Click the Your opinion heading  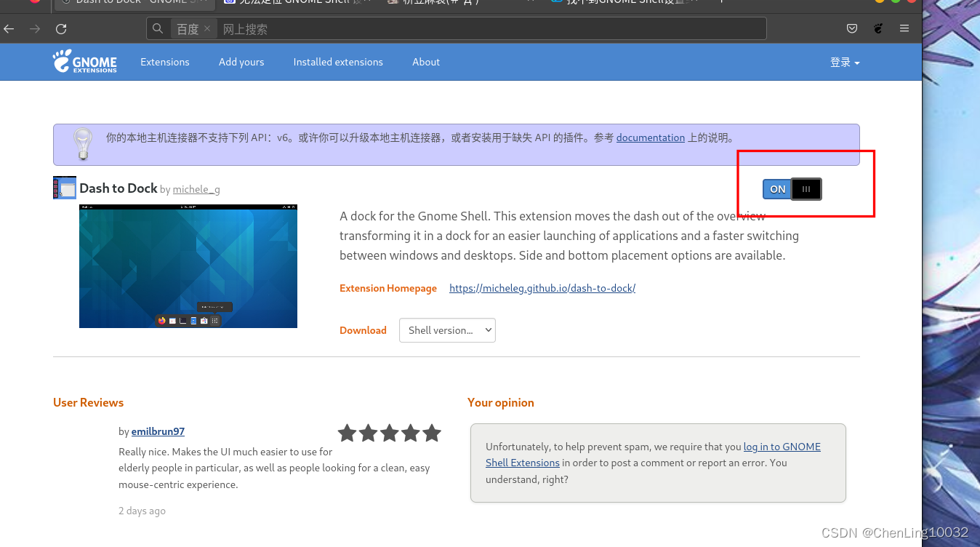click(x=501, y=403)
